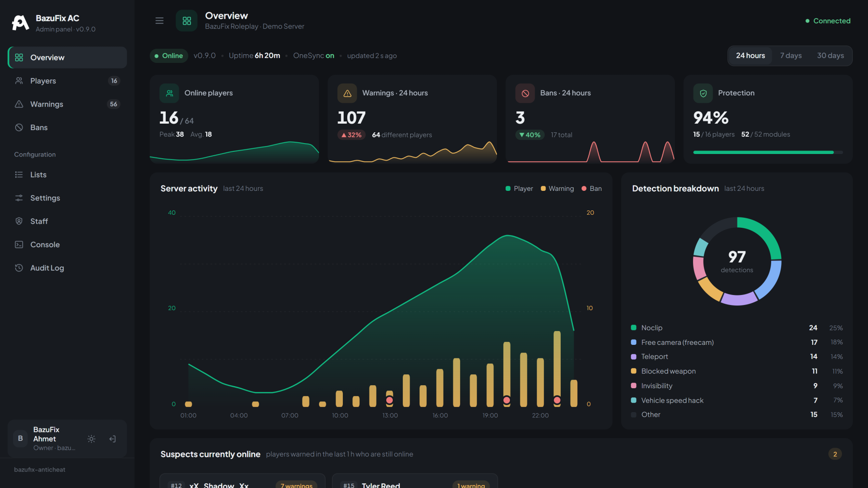Click the Noclip green color swatch

coord(634,328)
